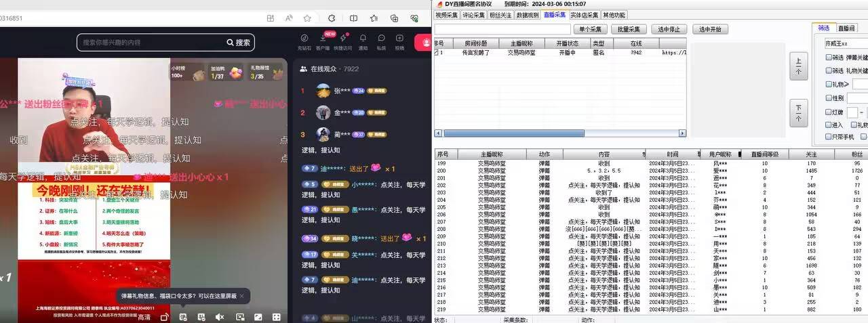This screenshot has width=868, height=323.
Task: Check the 性别 filter checkbox
Action: pyautogui.click(x=829, y=98)
